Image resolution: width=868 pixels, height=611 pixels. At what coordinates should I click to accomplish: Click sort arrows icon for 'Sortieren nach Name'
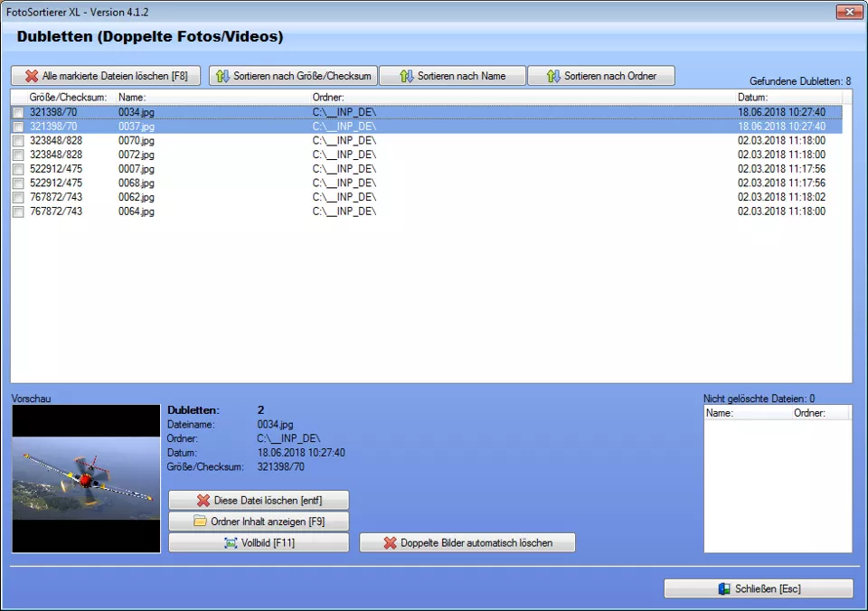pyautogui.click(x=407, y=77)
